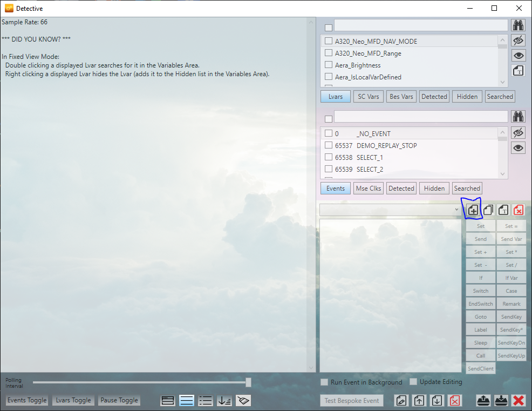Click the red X delete event icon
Viewport: 532px width, 411px height.
tap(518, 210)
